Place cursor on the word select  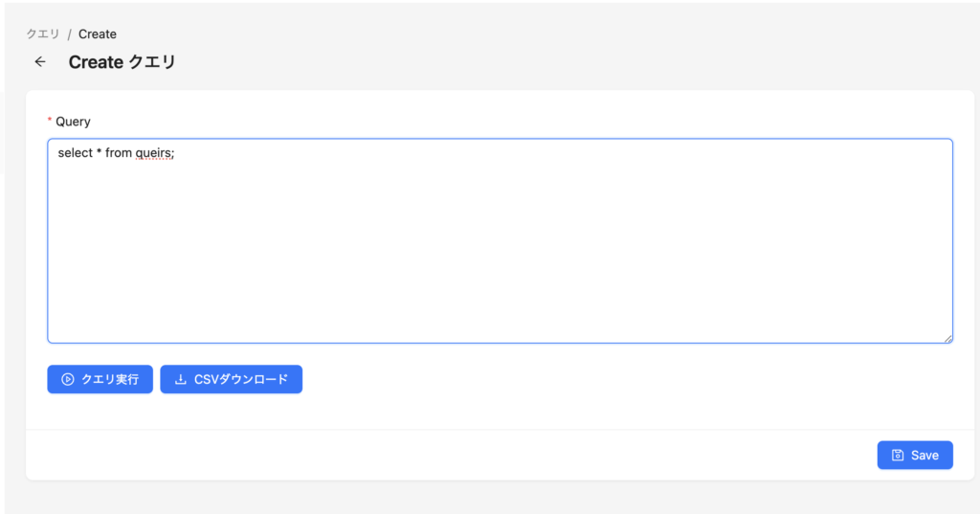coord(75,152)
